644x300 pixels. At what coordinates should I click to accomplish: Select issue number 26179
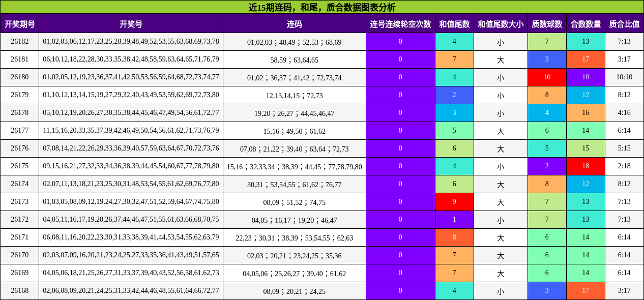(x=20, y=95)
